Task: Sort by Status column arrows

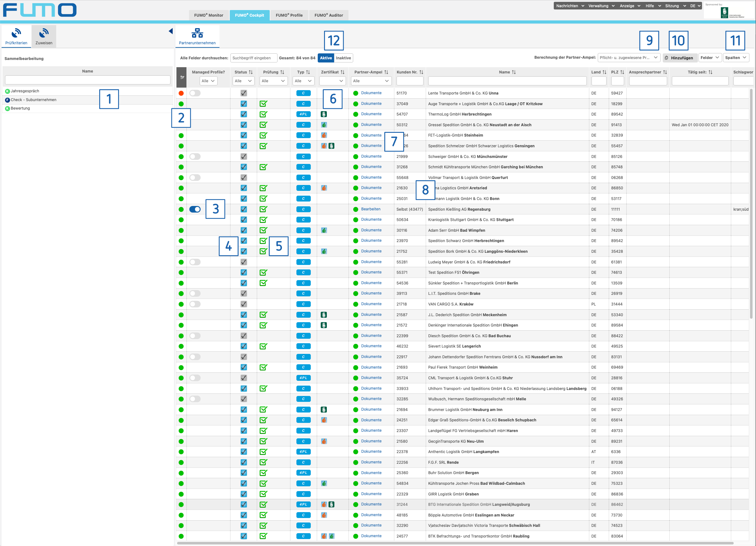Action: tap(251, 72)
